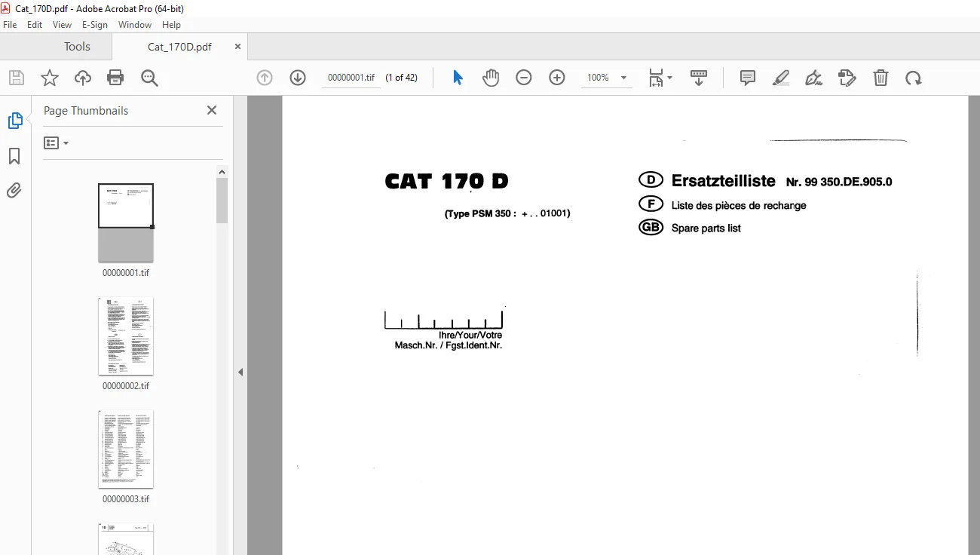Click the Ihre/Your/Votre label
The height and width of the screenshot is (555, 980).
[x=470, y=335]
